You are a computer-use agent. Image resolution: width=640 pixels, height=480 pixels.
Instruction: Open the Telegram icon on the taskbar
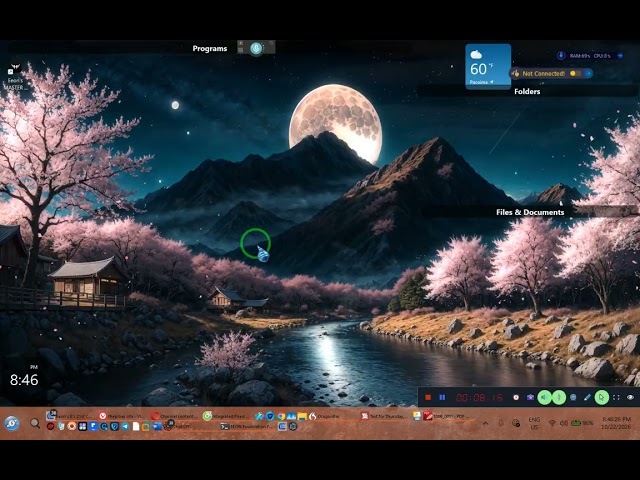(x=125, y=426)
